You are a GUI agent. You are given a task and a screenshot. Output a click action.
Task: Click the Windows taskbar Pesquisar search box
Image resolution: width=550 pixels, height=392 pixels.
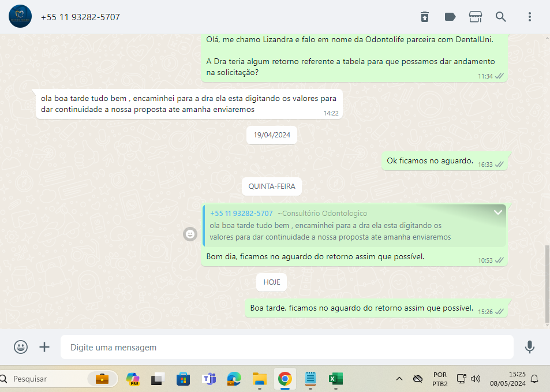point(58,379)
